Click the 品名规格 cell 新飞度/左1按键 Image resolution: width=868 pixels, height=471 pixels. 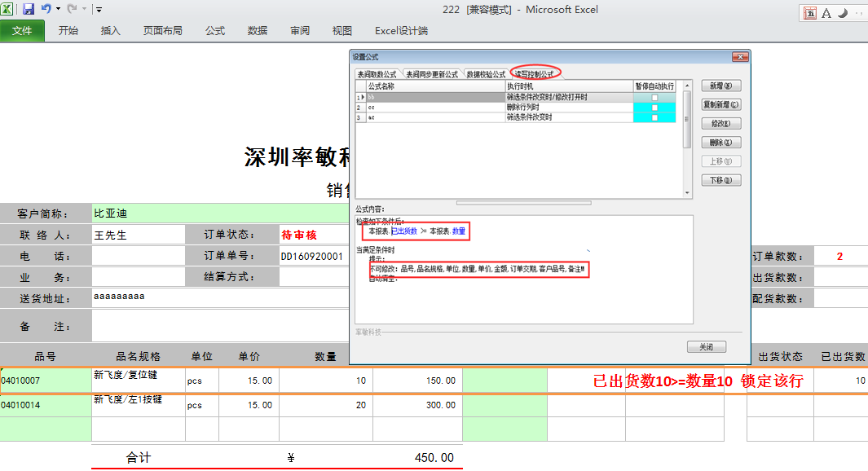pyautogui.click(x=139, y=405)
